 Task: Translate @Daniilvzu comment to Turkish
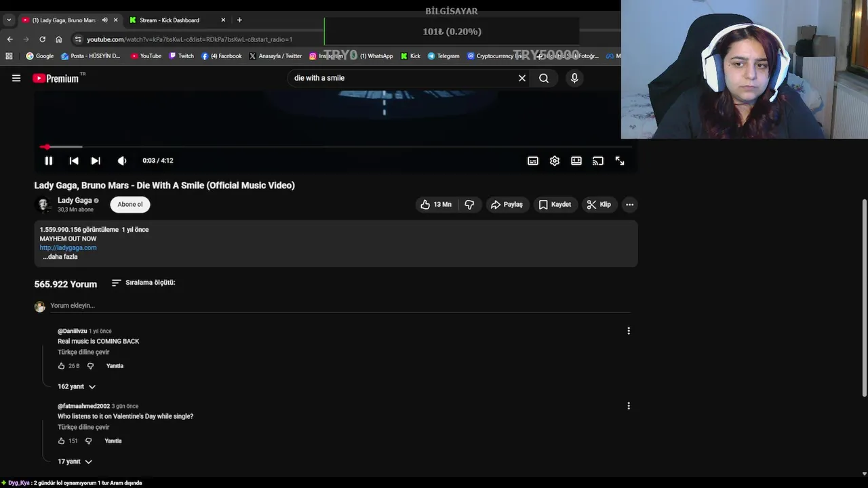point(83,352)
